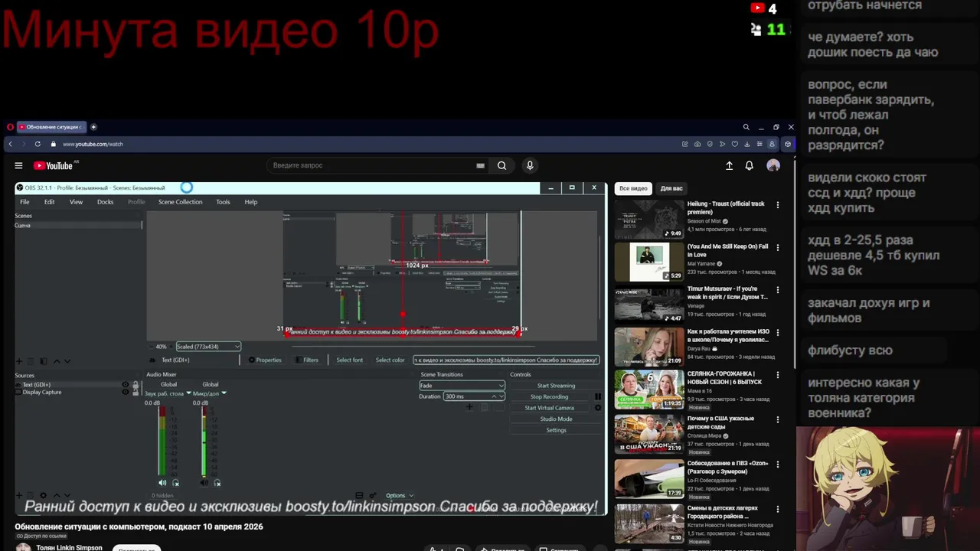The width and height of the screenshot is (980, 551).
Task: Open the Opera main menu icon
Action: point(10,127)
